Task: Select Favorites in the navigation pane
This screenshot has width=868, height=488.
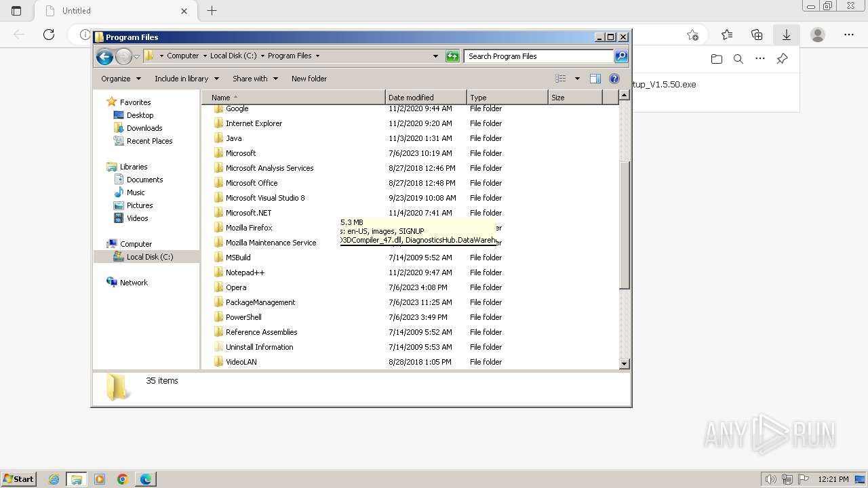Action: click(x=135, y=102)
